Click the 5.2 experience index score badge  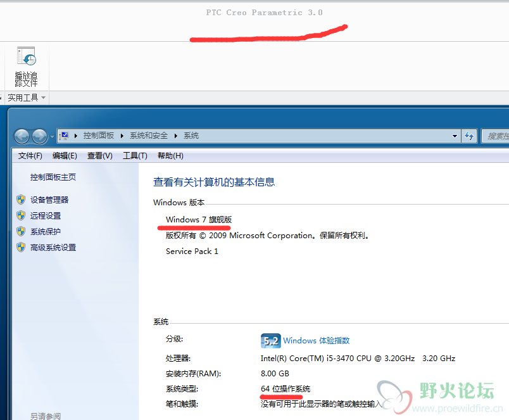coord(271,341)
